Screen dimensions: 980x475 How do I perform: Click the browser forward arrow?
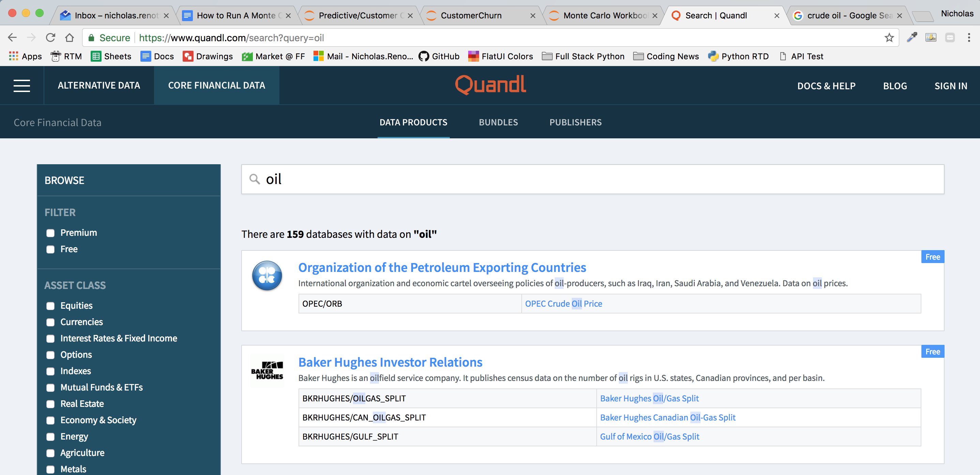tap(31, 37)
